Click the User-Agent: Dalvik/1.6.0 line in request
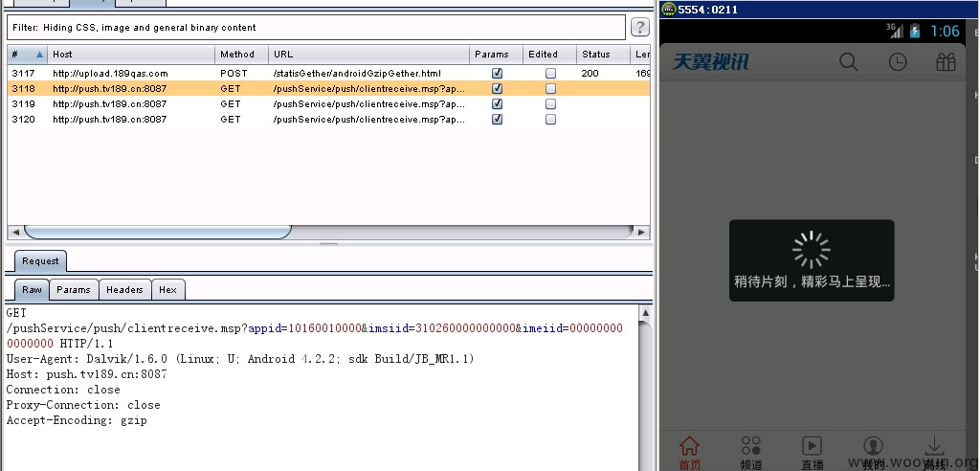Screen dimensions: 980x471 [x=240, y=359]
